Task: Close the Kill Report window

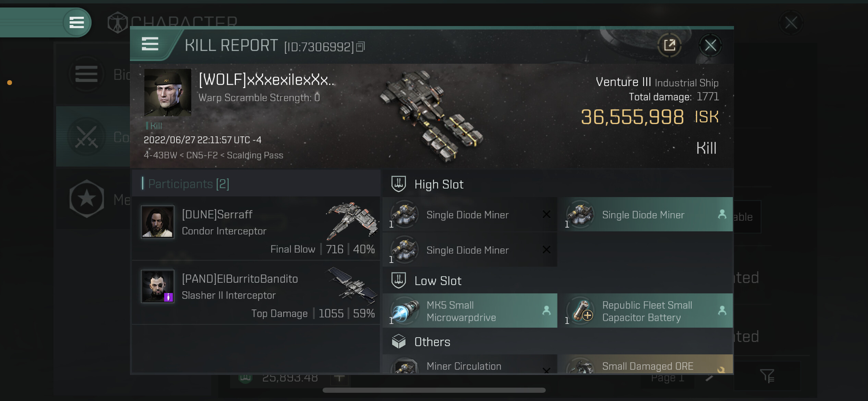Action: point(710,45)
